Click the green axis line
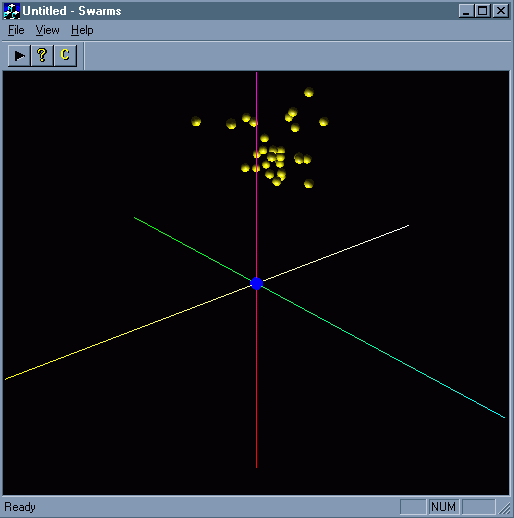514x518 pixels. point(193,249)
